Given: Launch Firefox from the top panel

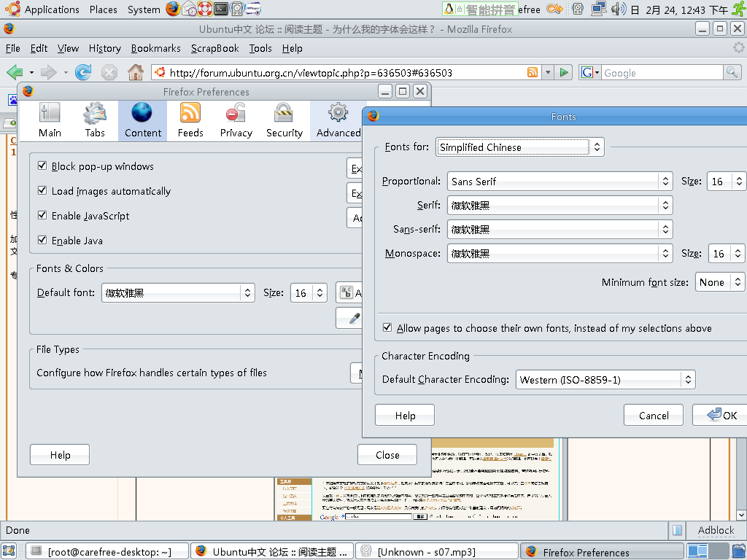Looking at the screenshot, I should point(173,9).
